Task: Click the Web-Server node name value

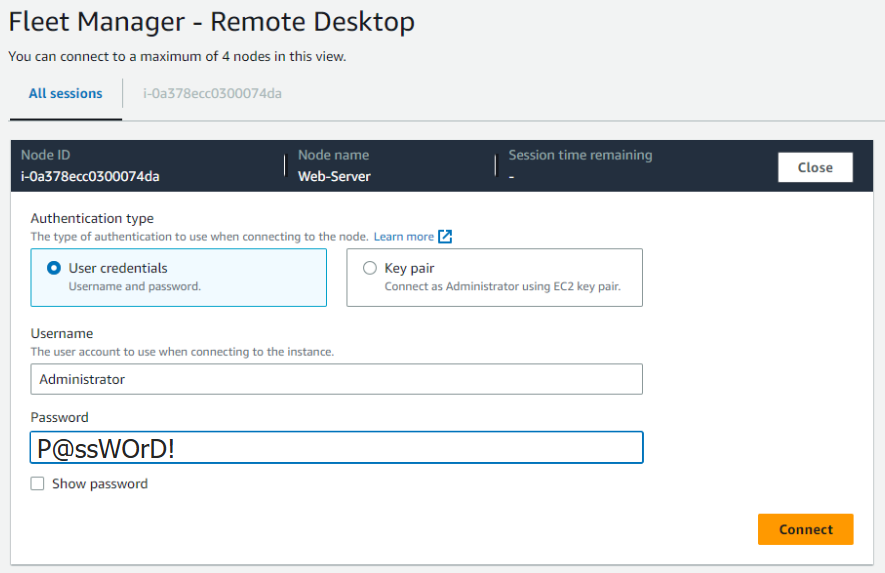Action: [x=334, y=177]
